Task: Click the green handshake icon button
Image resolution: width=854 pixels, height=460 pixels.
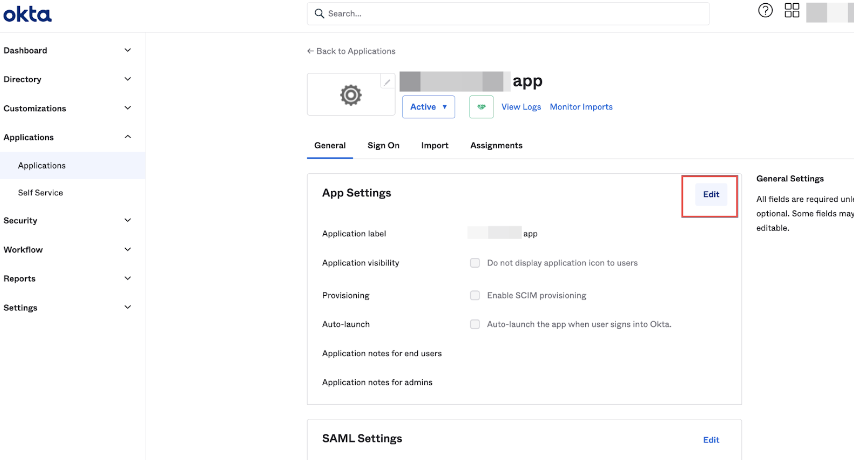Action: pyautogui.click(x=481, y=107)
